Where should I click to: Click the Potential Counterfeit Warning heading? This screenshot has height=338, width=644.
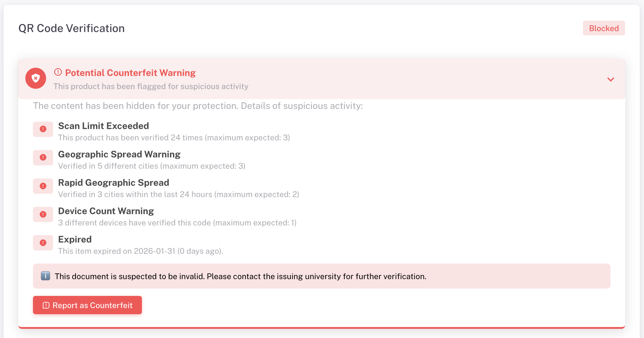[x=130, y=73]
